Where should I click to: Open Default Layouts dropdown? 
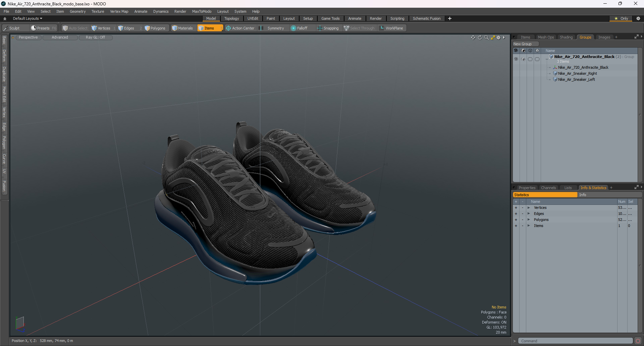[28, 18]
